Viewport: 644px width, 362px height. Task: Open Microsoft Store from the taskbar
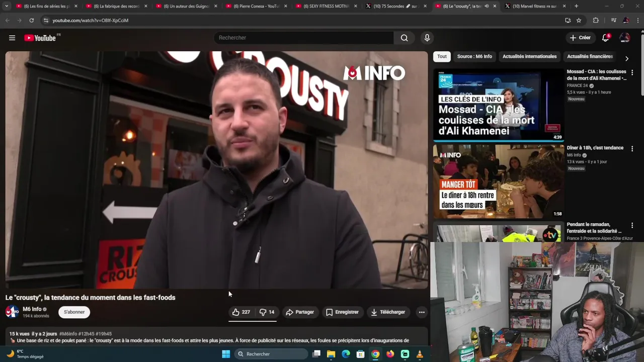(360, 354)
